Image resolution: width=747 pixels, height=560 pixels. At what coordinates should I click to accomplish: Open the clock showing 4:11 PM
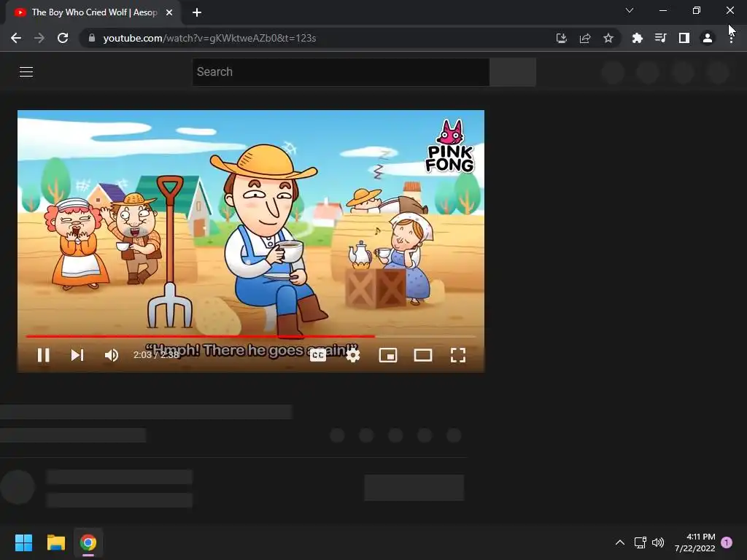(694, 542)
